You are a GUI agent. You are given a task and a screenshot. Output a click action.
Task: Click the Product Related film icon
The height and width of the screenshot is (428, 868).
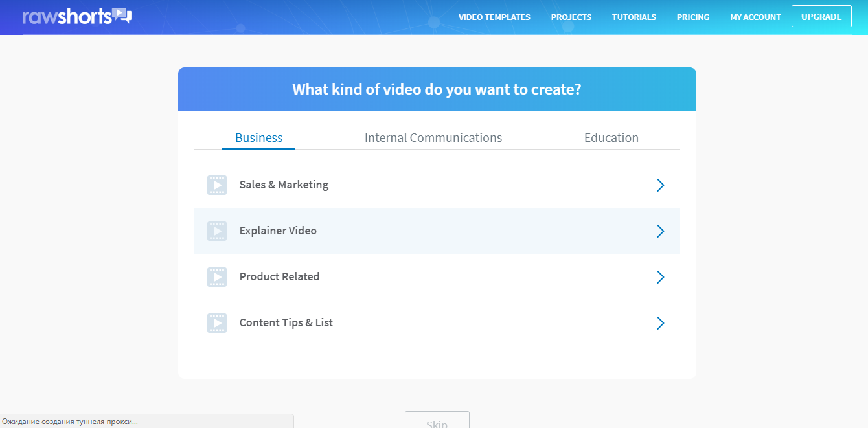tap(217, 277)
